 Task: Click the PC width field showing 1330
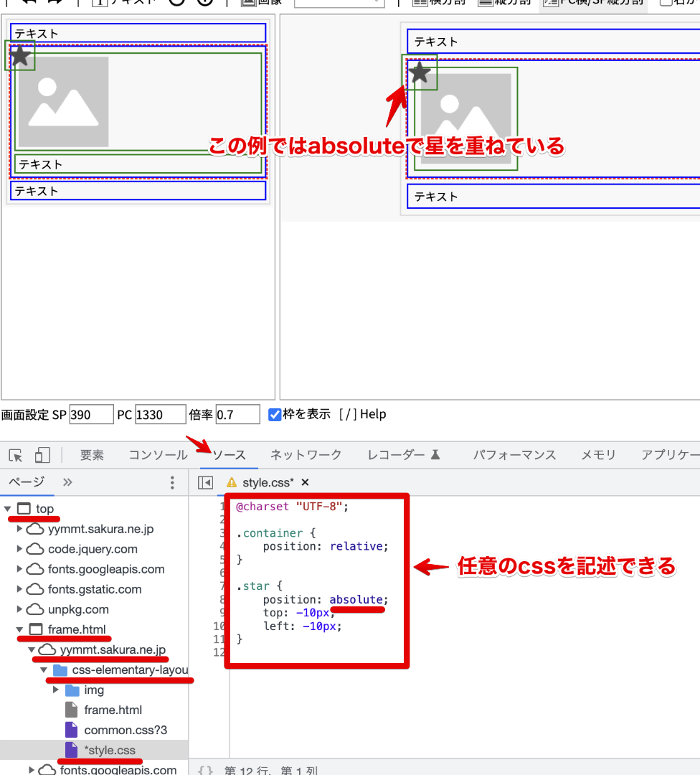click(x=161, y=414)
